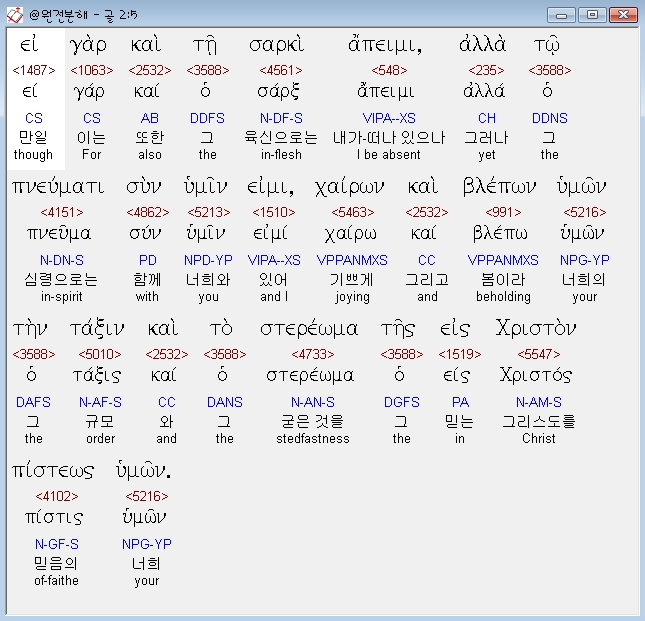Click Strong's number <5463>
The width and height of the screenshot is (645, 621).
click(353, 212)
